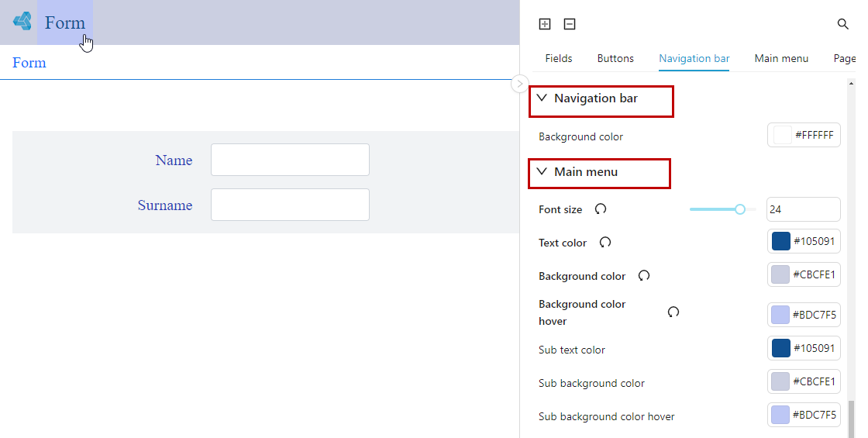Click the properties panel vertical scrollbar thumb
Screen dimensions: 868x438
coord(852,419)
